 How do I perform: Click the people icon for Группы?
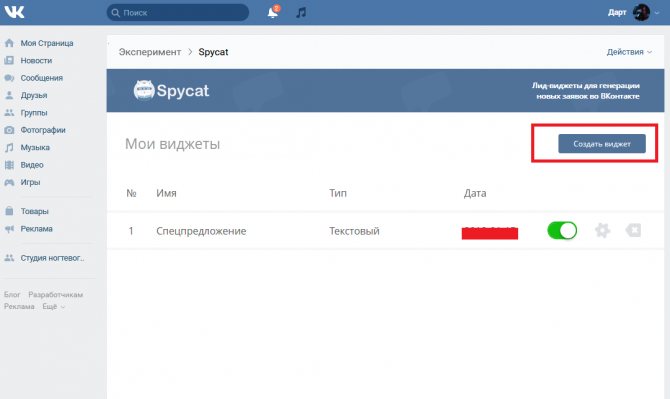9,113
